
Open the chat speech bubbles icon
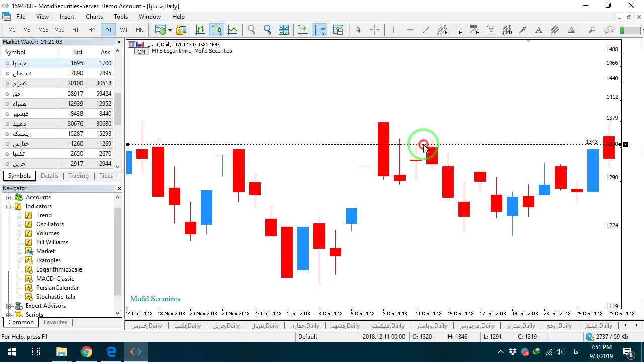pyautogui.click(x=609, y=30)
